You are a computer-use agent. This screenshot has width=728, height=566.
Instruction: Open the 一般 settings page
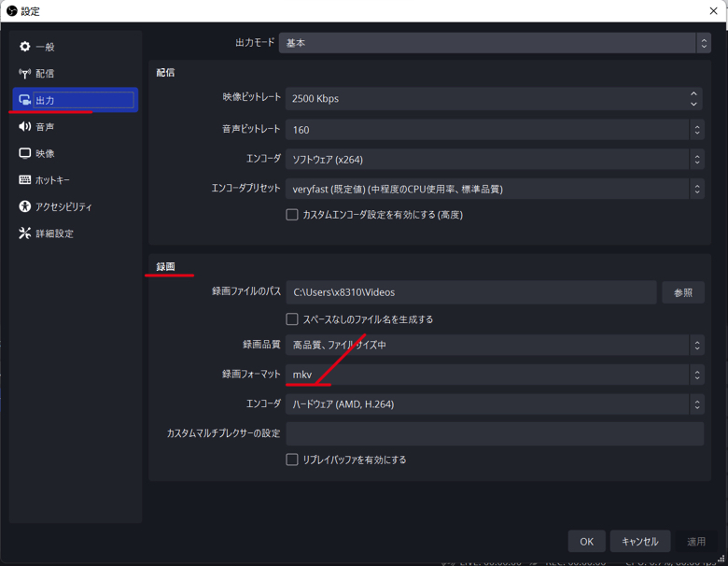click(76, 47)
